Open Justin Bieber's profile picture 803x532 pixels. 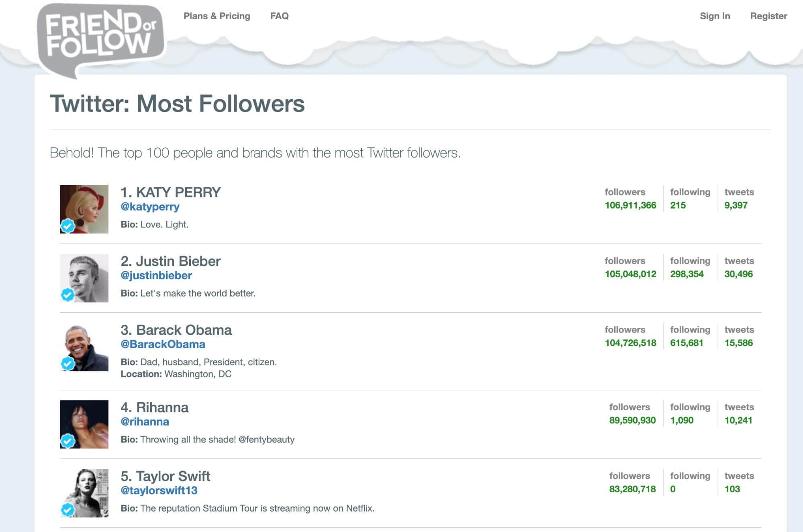[84, 278]
